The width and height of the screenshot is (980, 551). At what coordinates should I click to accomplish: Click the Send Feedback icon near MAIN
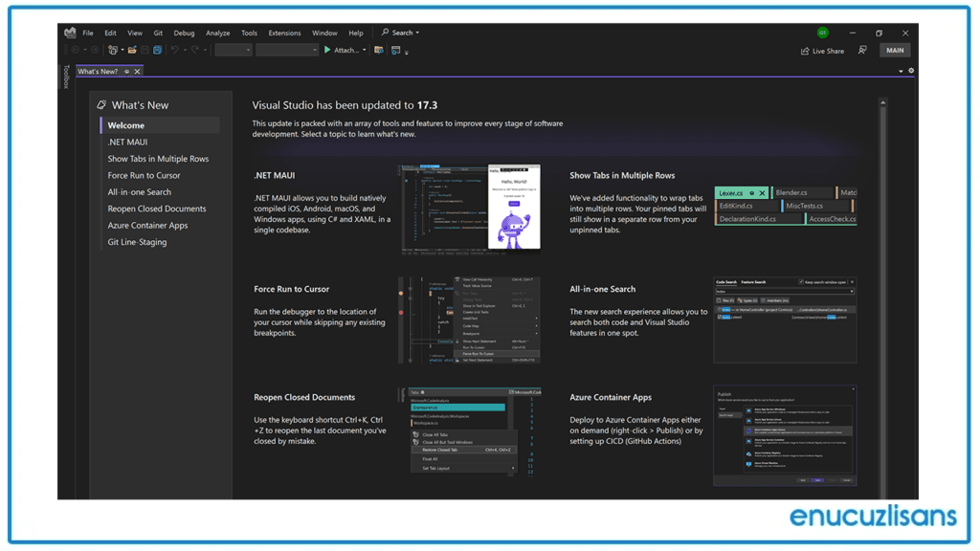tap(864, 50)
